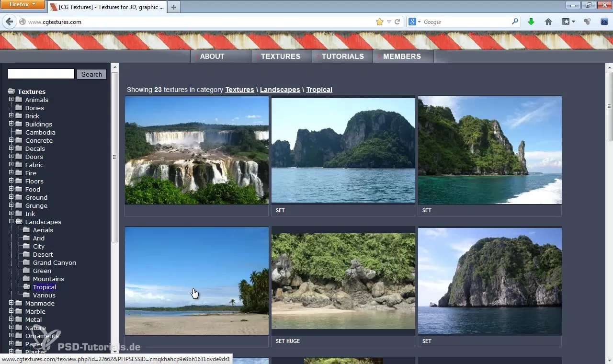Select the Various subfolder
The height and width of the screenshot is (364, 613).
coord(44,295)
